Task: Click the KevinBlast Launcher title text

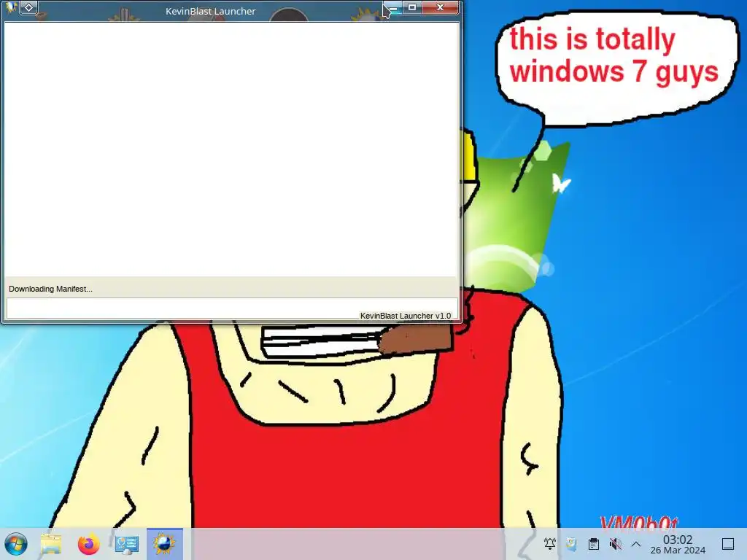Action: tap(211, 11)
